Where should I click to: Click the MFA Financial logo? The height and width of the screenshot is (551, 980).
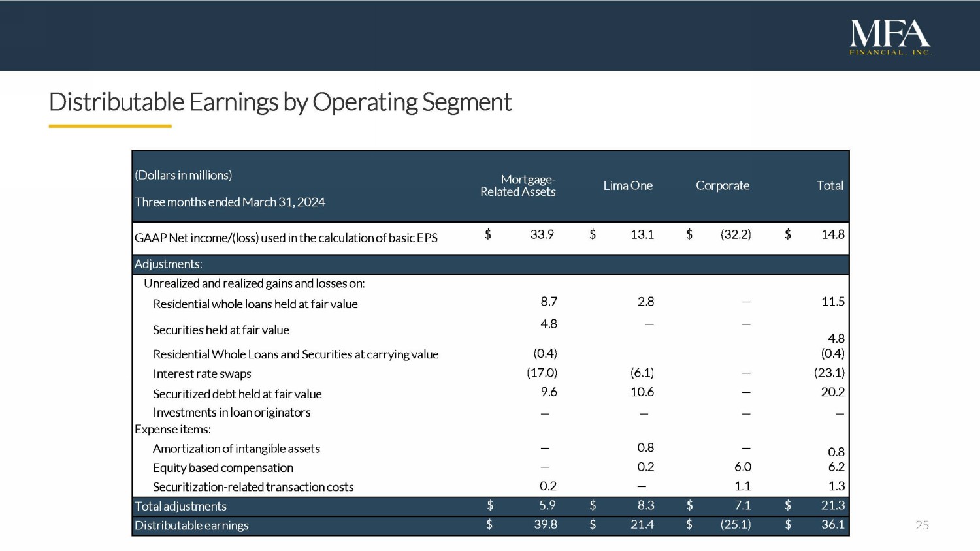pos(890,37)
